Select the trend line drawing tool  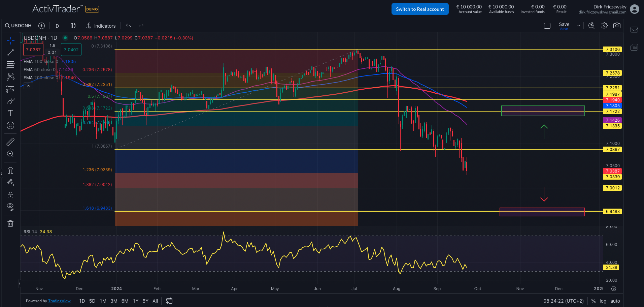(x=10, y=52)
